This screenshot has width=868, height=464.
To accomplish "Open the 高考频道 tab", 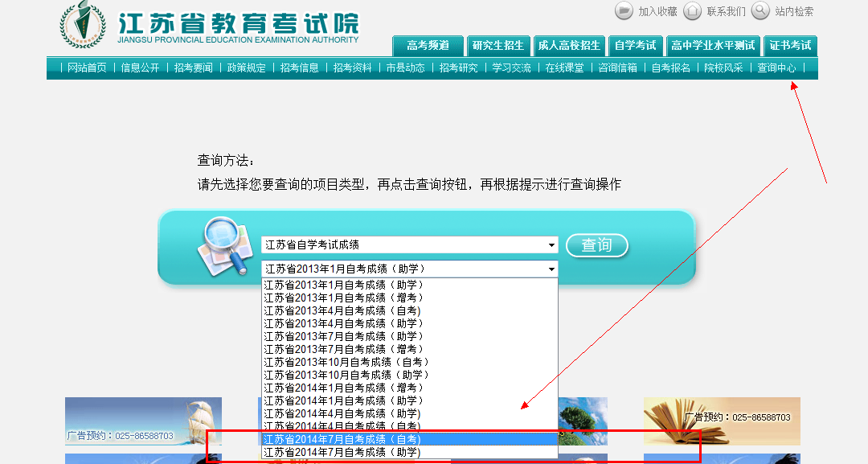I will point(428,46).
